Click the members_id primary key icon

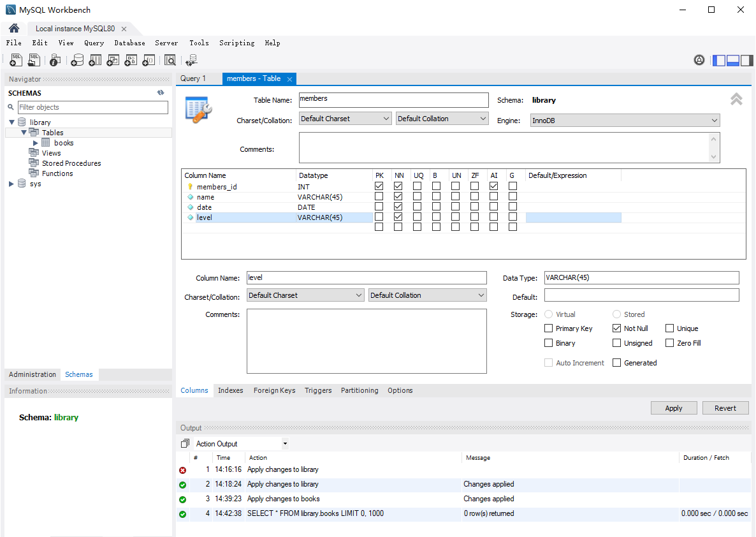[190, 187]
